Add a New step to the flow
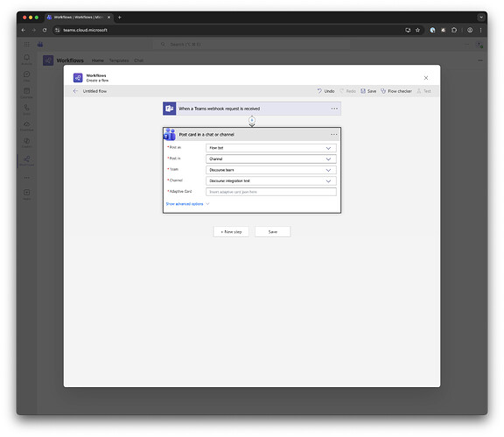Screen dimensions: 504x437 point(231,232)
